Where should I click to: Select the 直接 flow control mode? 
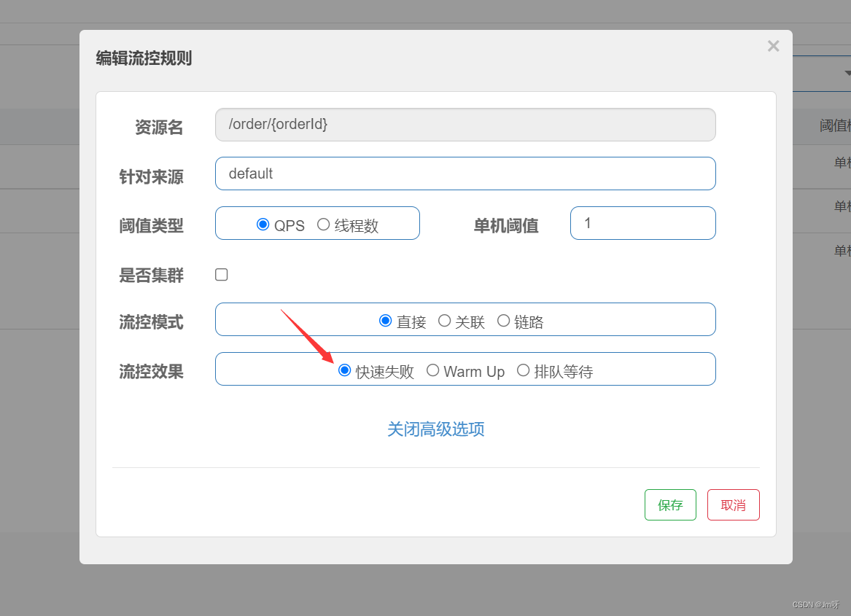[x=386, y=321]
